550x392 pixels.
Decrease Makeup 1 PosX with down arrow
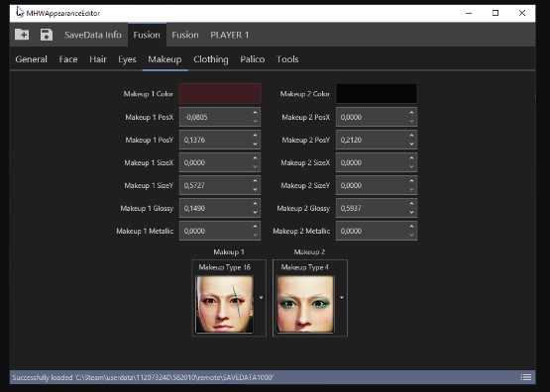coord(255,122)
